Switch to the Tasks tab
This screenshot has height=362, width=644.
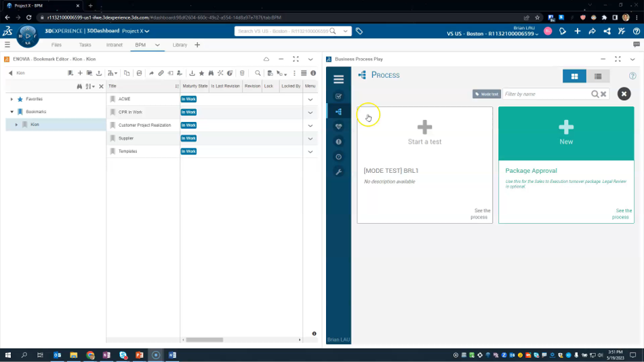point(85,45)
